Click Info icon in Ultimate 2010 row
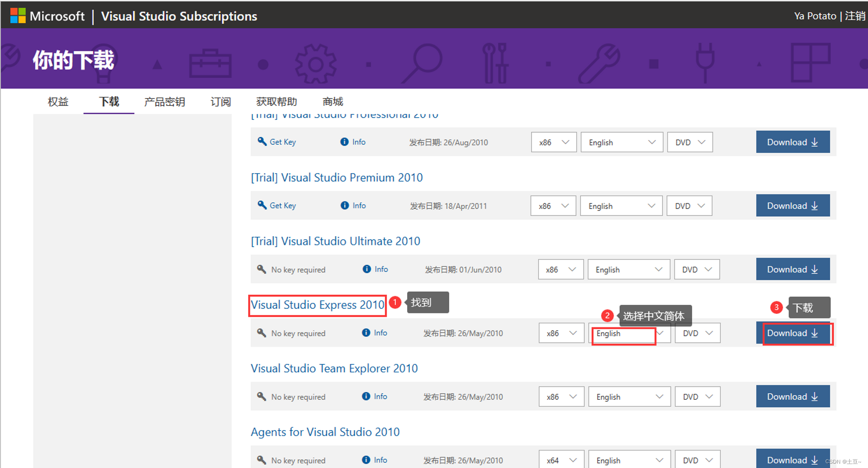Viewport: 868px width, 468px height. click(x=367, y=269)
